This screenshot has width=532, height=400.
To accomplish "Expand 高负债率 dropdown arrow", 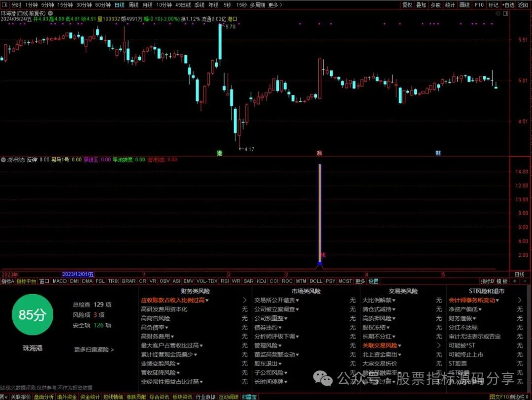I will tap(166, 328).
